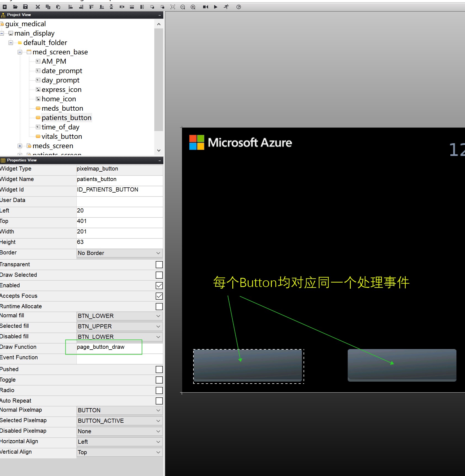Screen dimensions: 465x476
Task: Space widgets equally horizontally
Action: [x=122, y=7]
